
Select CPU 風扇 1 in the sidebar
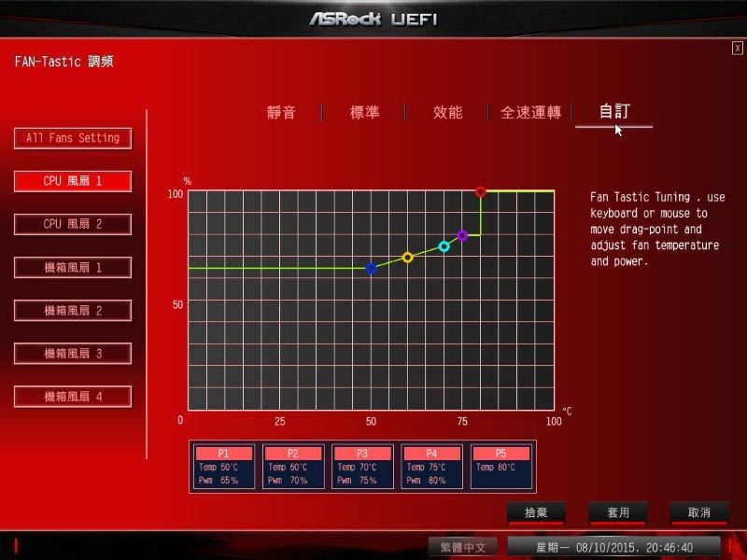tap(73, 181)
